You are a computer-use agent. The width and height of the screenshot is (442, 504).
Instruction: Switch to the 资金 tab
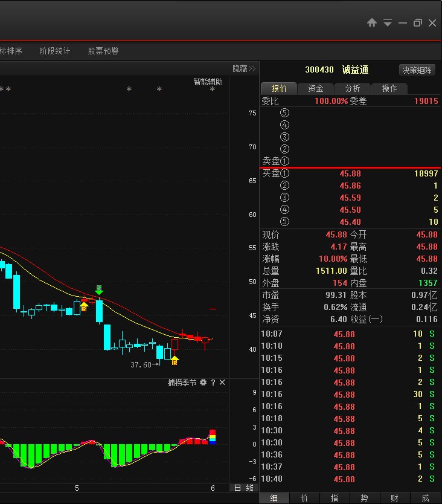coord(316,88)
